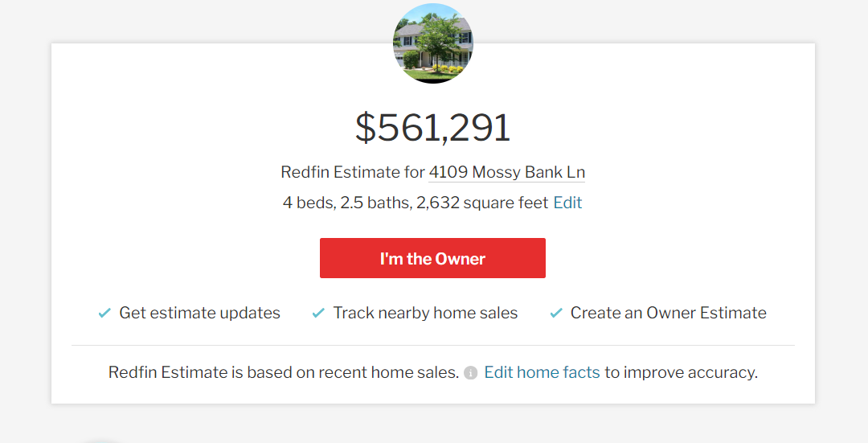Open the circular house photo thumbnail
868x443 pixels.
(x=433, y=43)
